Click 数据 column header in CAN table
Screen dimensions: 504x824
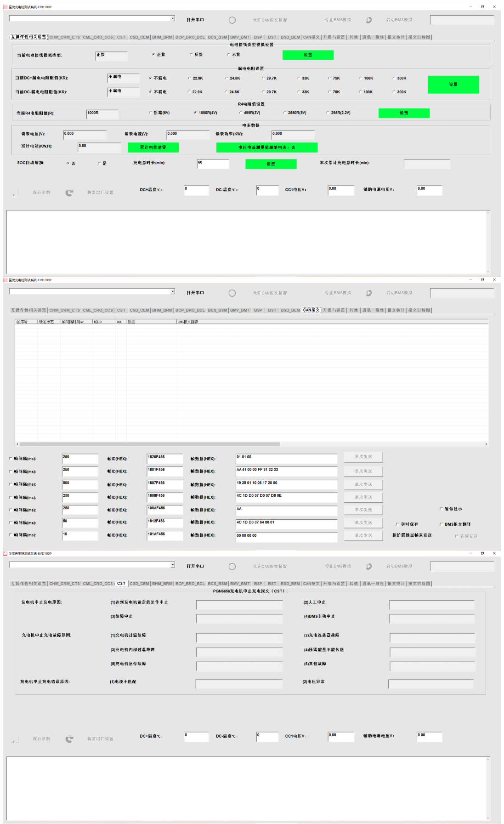pyautogui.click(x=152, y=322)
